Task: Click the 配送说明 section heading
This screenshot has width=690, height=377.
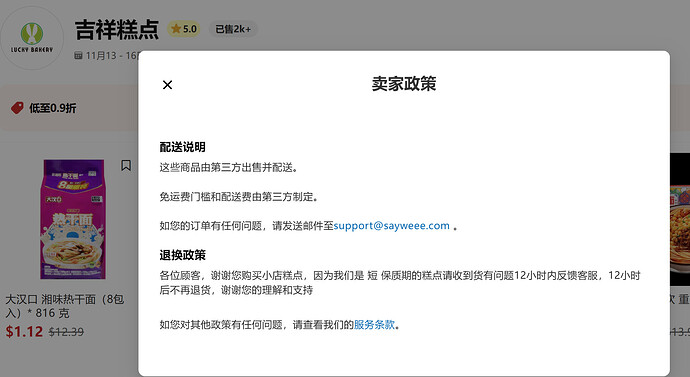Action: point(182,147)
